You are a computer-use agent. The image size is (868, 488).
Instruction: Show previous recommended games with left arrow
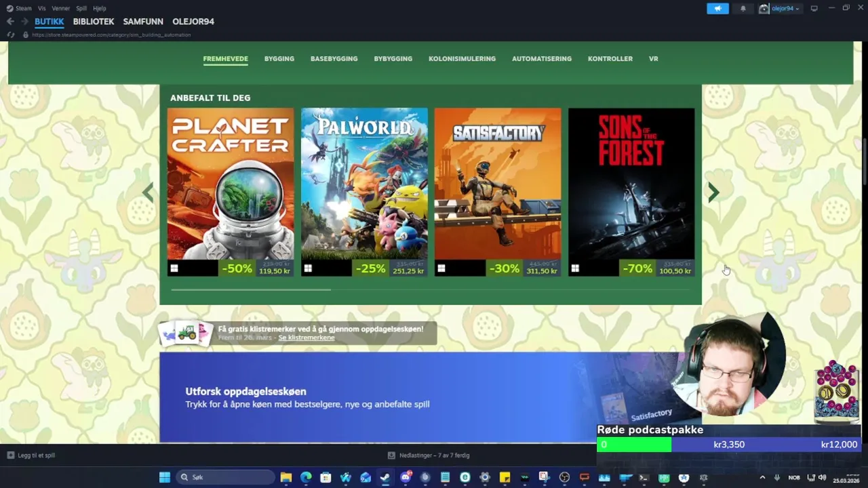(148, 192)
